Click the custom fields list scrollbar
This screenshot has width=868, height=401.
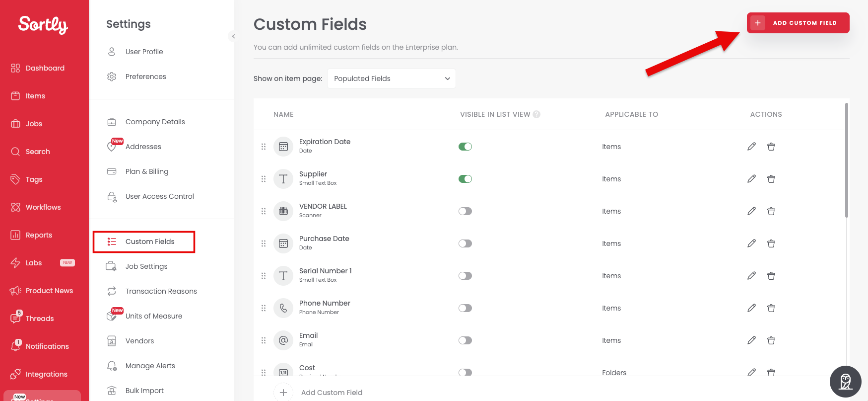[x=847, y=160]
